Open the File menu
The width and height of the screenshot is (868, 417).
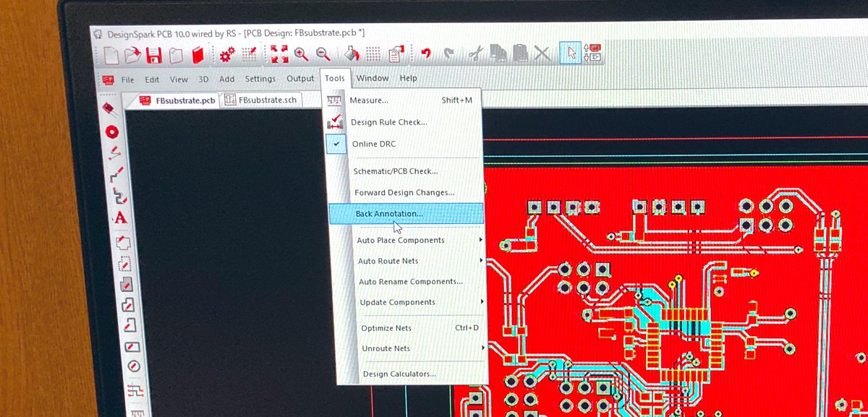(x=127, y=79)
